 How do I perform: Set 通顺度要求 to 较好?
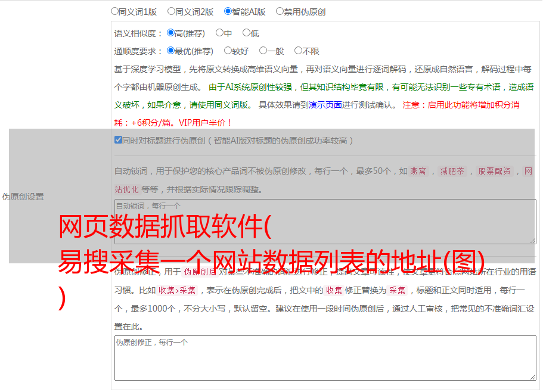click(228, 51)
